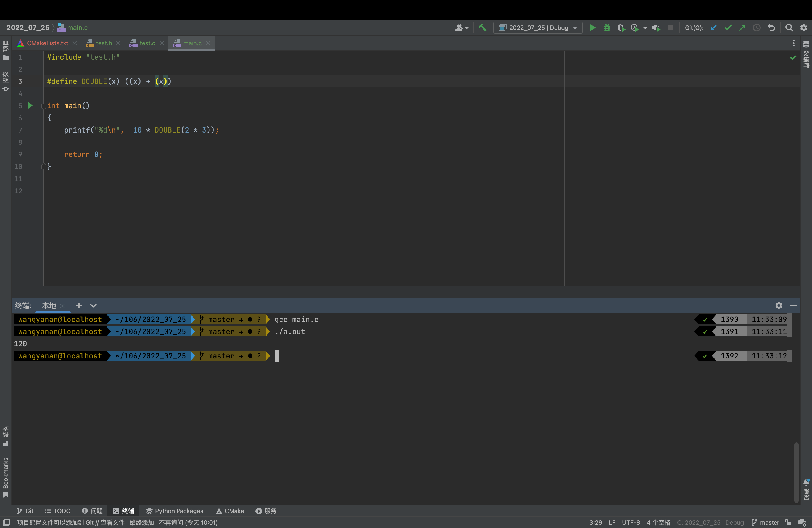The image size is (812, 528).
Task: Click Git commit checkmark icon
Action: pyautogui.click(x=728, y=28)
